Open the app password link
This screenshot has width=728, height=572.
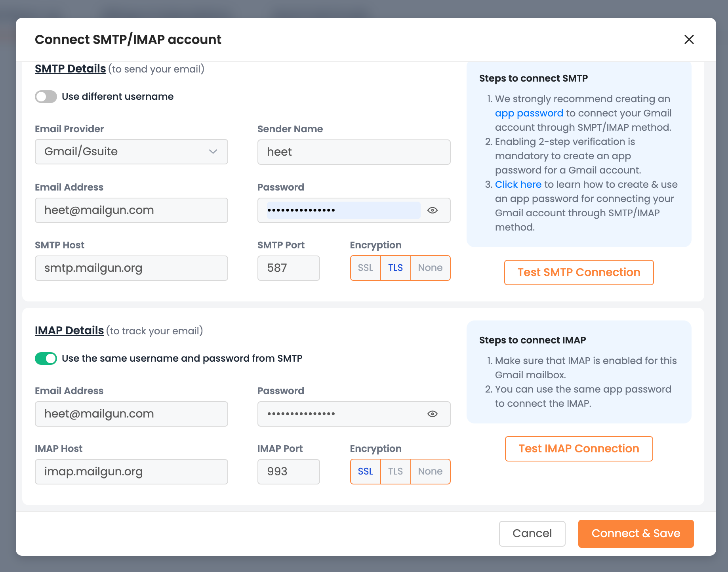(x=529, y=113)
